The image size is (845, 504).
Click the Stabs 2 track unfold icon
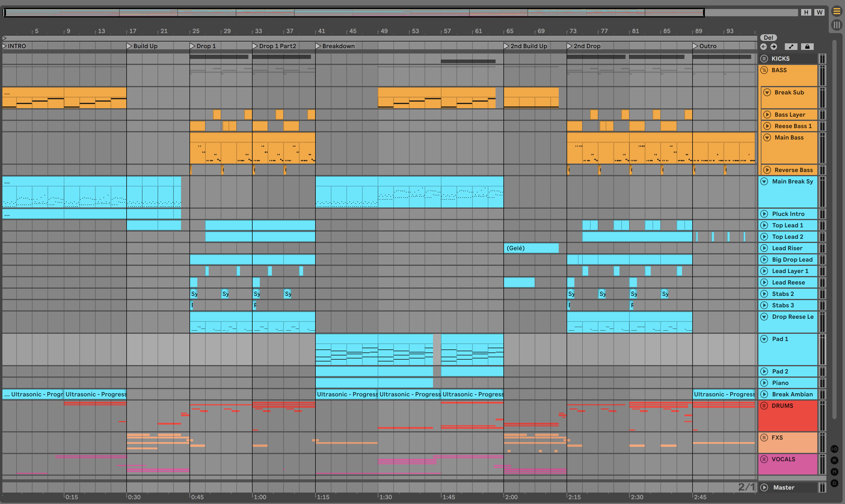[764, 294]
